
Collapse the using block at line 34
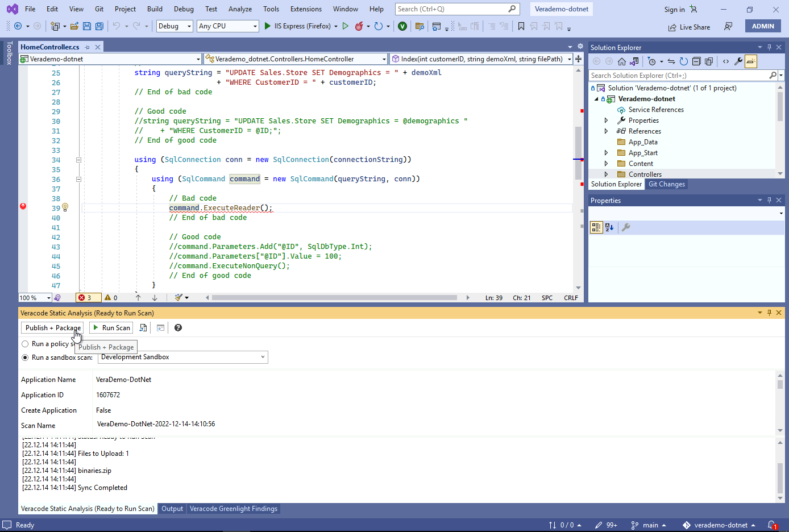(79, 160)
